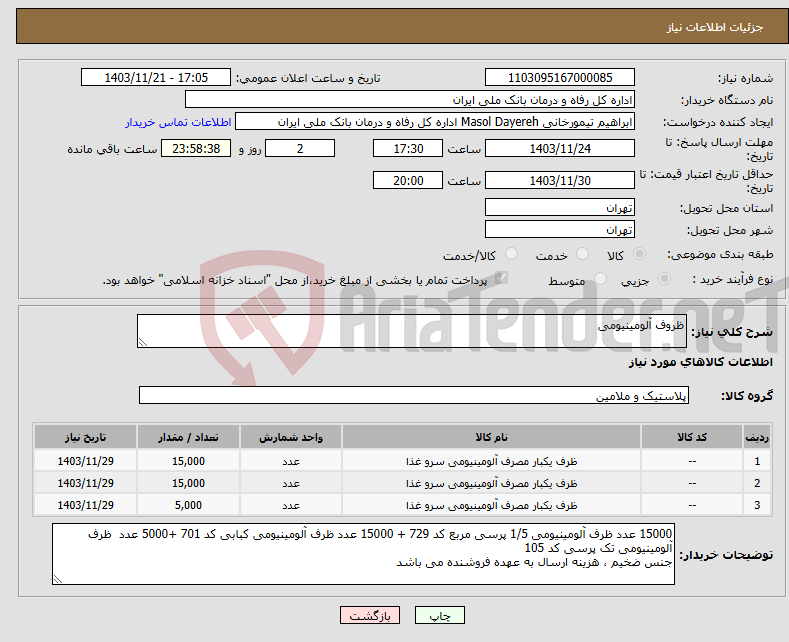Click date 1403/11/29 in row 1
This screenshot has height=642, width=789.
click(x=86, y=461)
